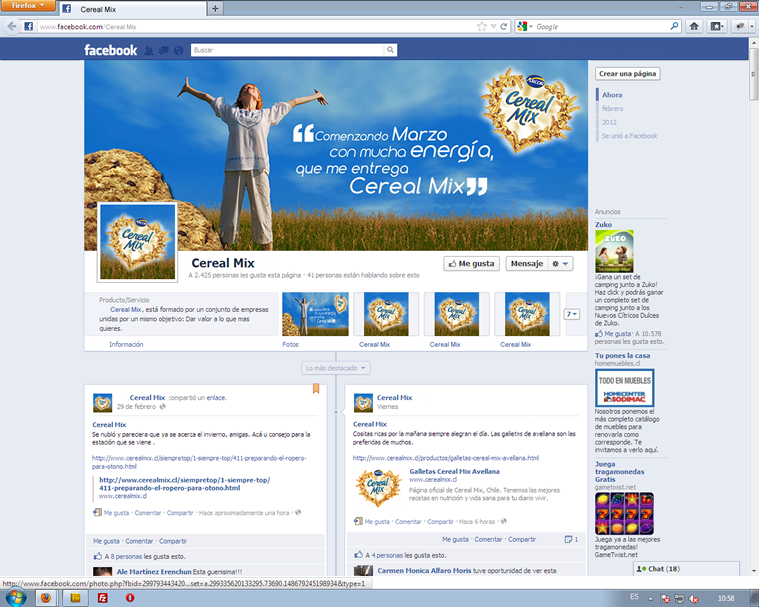Screen dimensions: 759x607
Task: Click the Homecenter Sodimac ad image
Action: pyautogui.click(x=624, y=388)
